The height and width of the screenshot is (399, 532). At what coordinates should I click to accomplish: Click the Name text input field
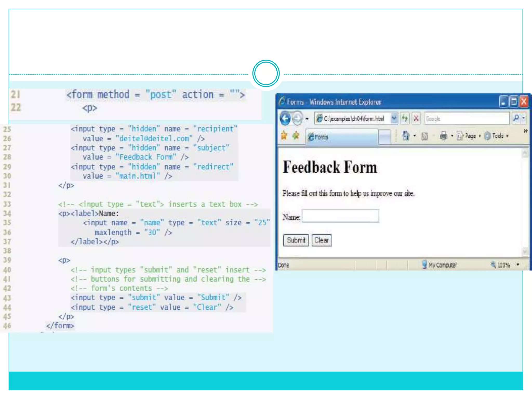[x=340, y=216]
